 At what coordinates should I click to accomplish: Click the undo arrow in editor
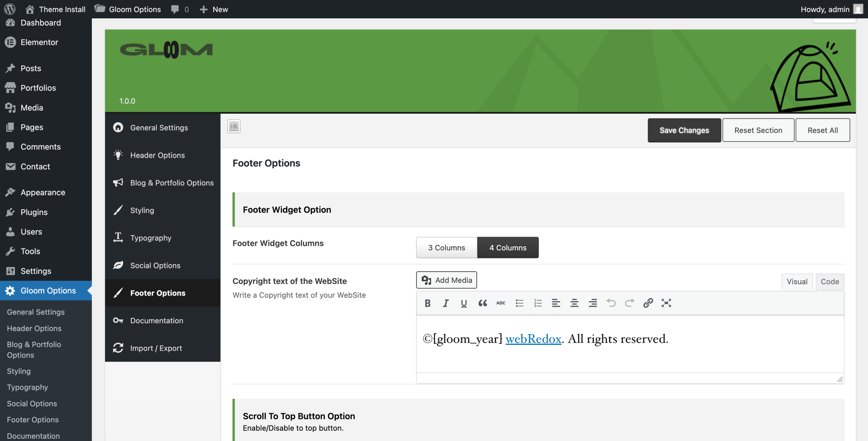point(611,303)
